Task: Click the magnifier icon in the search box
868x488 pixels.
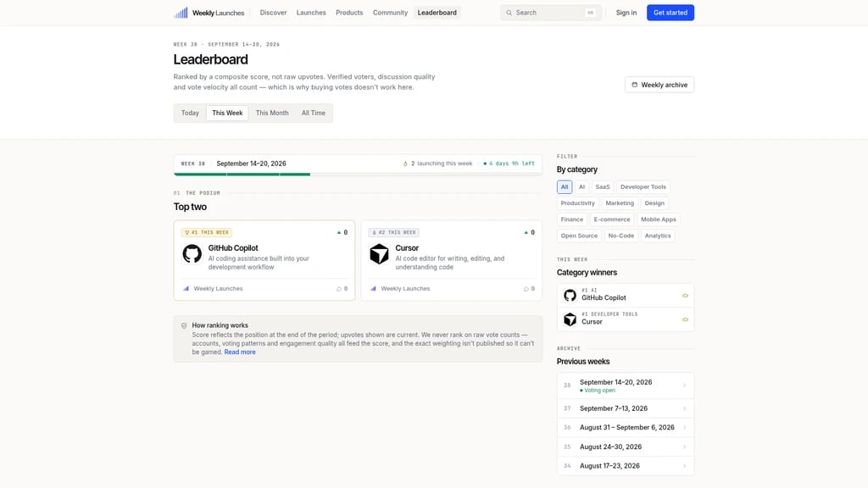Action: click(x=509, y=13)
